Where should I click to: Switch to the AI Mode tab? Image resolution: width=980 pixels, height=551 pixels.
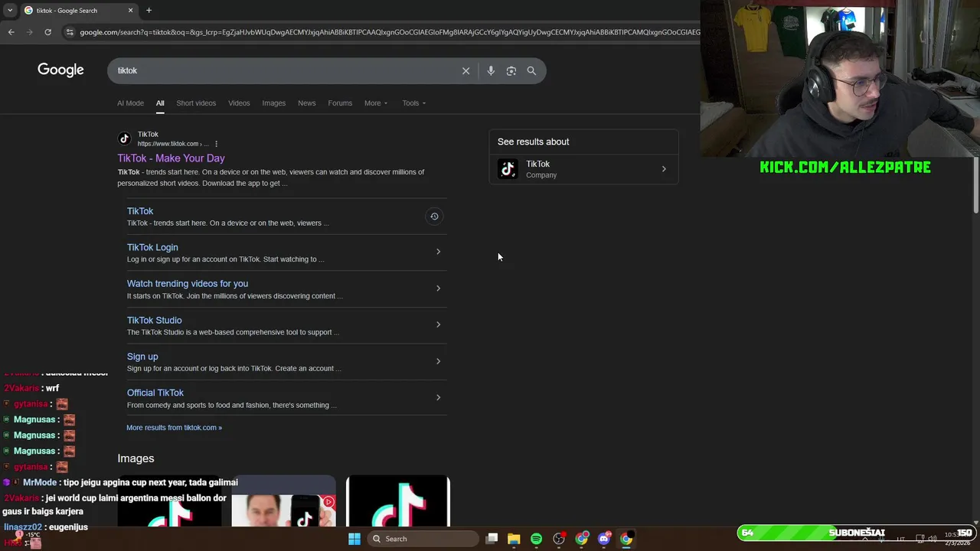pos(130,103)
